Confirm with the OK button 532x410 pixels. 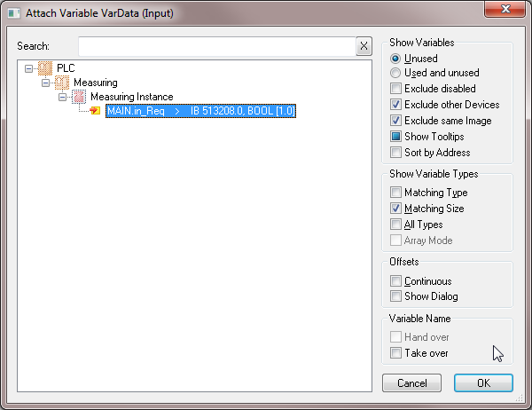pyautogui.click(x=483, y=383)
